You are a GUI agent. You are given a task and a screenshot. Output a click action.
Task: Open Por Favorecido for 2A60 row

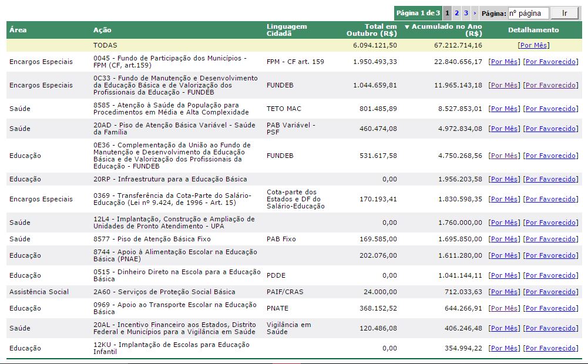[550, 292]
